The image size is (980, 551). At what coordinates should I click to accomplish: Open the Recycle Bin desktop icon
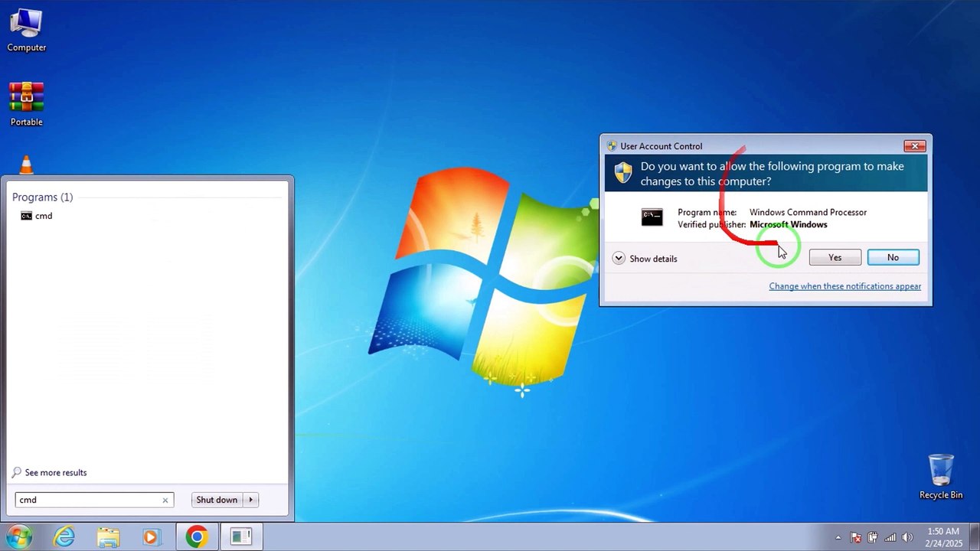click(x=941, y=477)
